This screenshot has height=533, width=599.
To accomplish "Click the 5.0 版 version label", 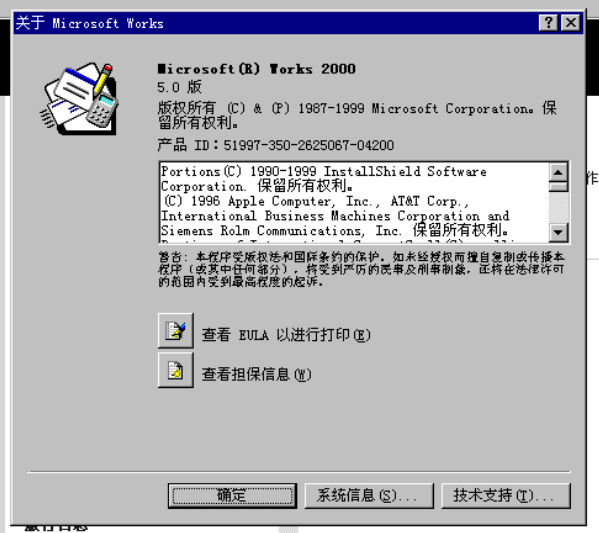I will click(179, 87).
